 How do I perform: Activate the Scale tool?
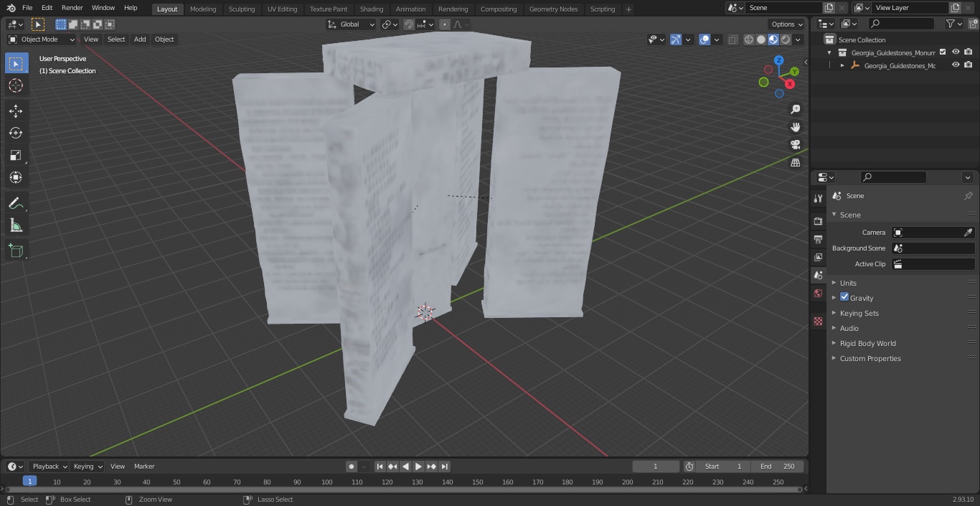(16, 155)
